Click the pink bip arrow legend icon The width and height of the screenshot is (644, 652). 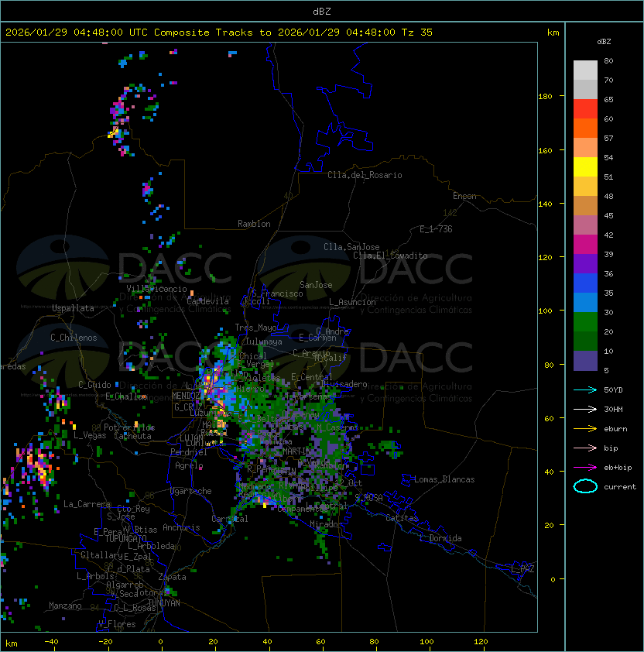click(x=585, y=448)
